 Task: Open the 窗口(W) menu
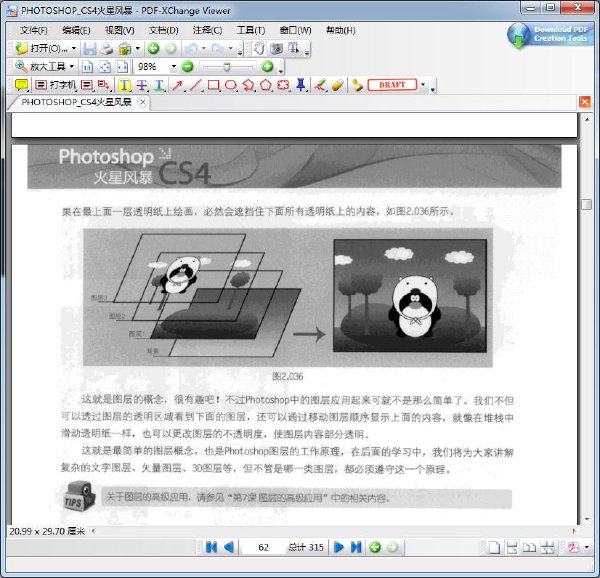coord(295,30)
